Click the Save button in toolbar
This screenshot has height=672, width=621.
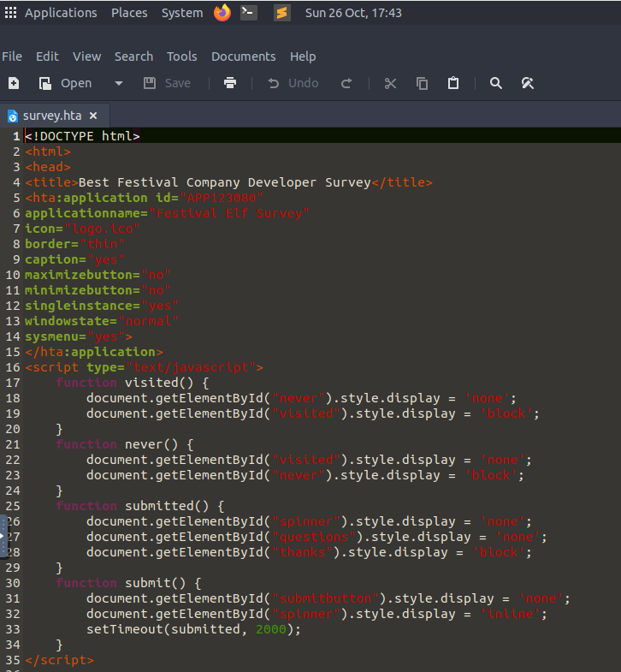tap(167, 83)
